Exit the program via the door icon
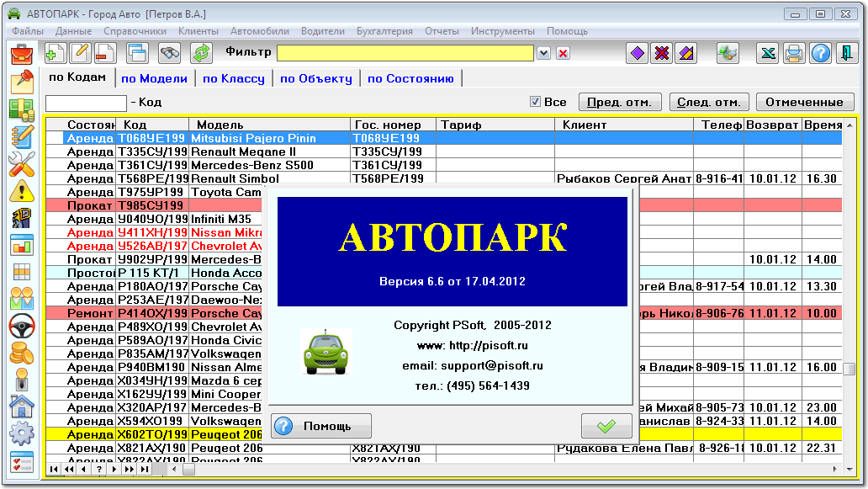 coord(845,52)
